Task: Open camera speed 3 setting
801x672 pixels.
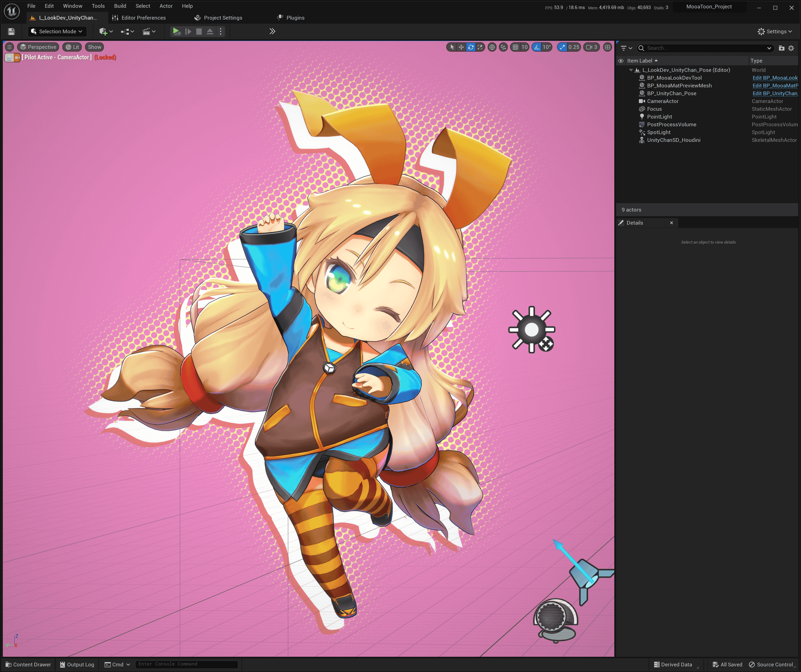Action: 592,47
